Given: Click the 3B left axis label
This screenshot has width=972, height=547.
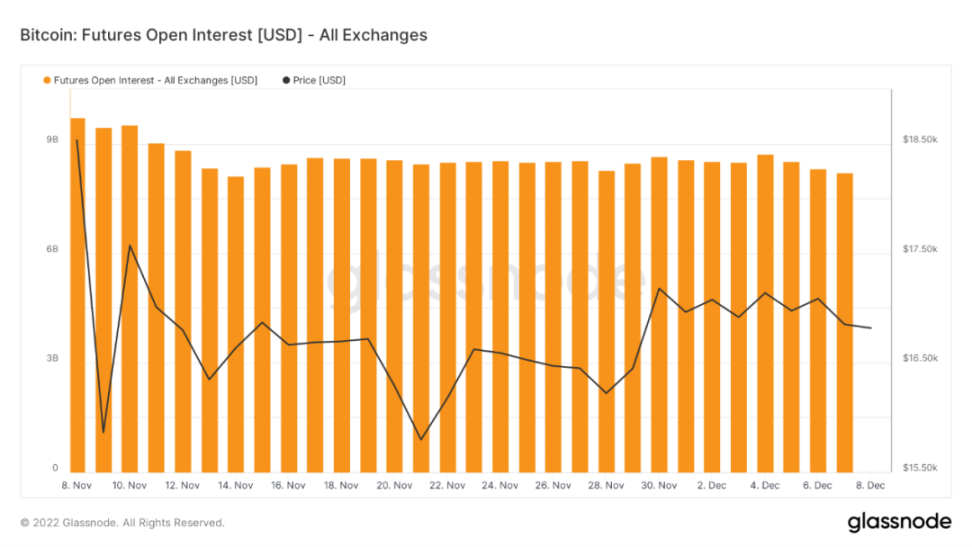Looking at the screenshot, I should coord(53,358).
